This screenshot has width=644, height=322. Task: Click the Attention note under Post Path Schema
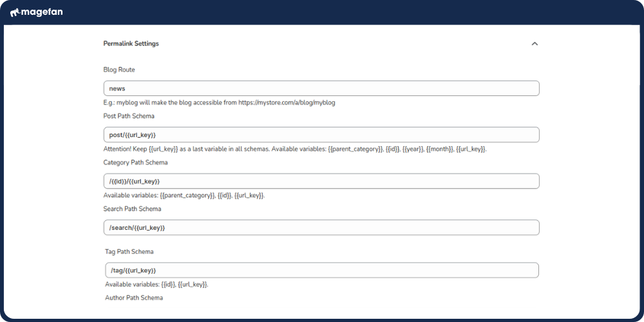tap(295, 149)
